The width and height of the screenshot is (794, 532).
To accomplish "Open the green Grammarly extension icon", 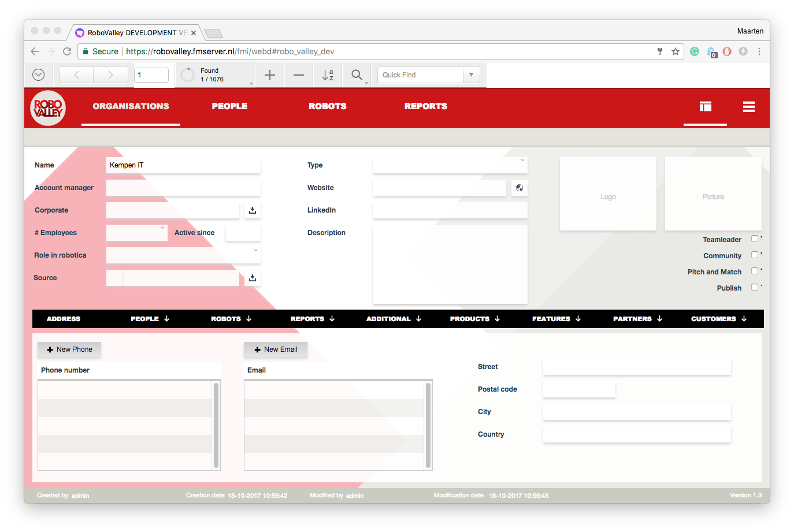I will pyautogui.click(x=695, y=51).
